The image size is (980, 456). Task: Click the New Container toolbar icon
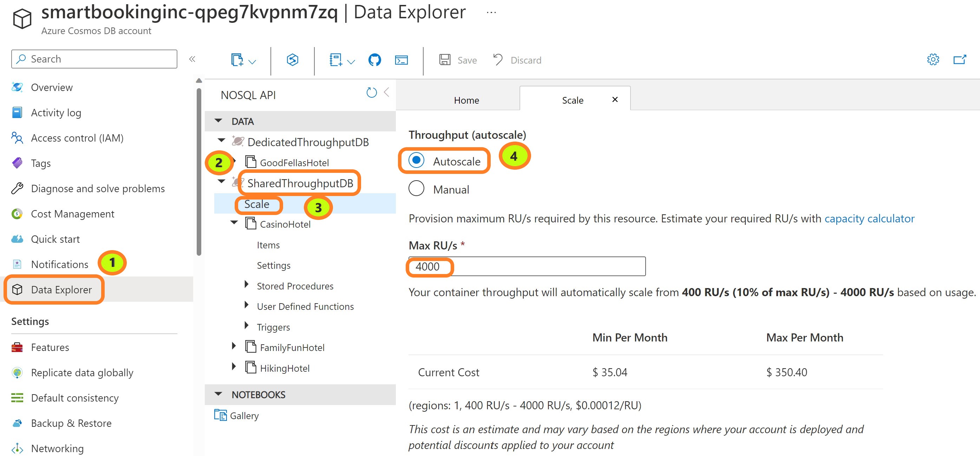coord(237,60)
